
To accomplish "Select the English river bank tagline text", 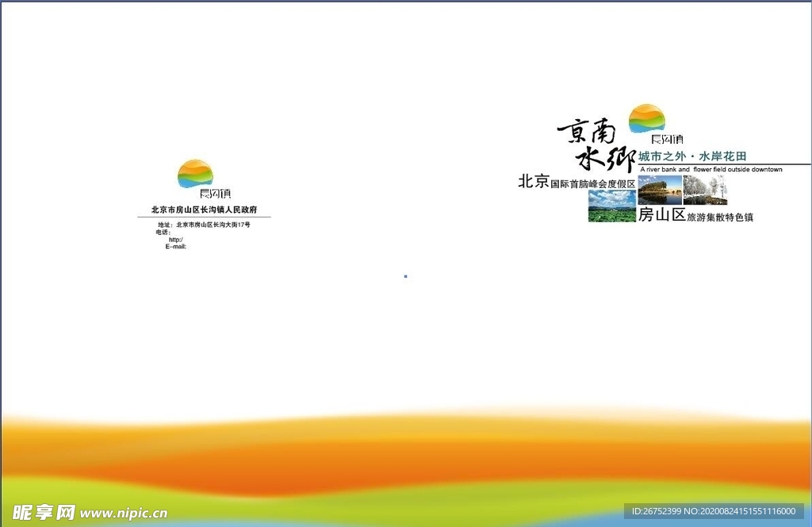I will click(x=711, y=169).
